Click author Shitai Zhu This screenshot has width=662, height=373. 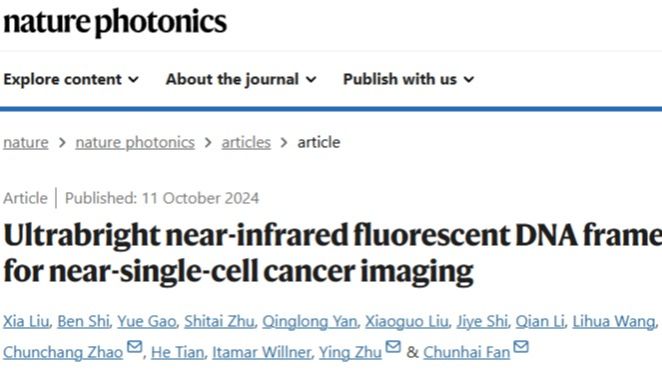pos(219,321)
